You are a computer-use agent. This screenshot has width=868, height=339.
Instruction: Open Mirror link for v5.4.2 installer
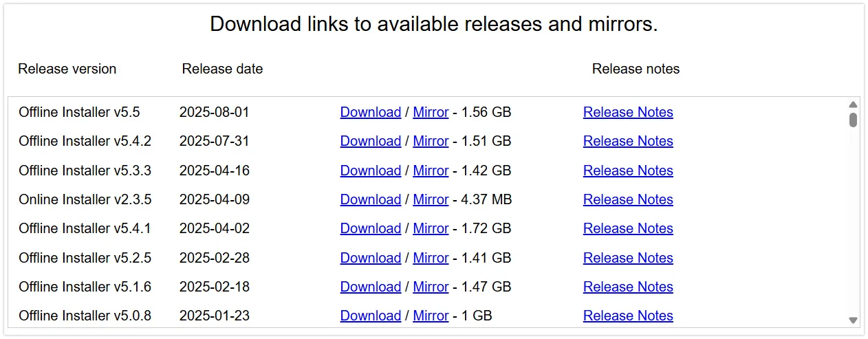click(x=431, y=141)
